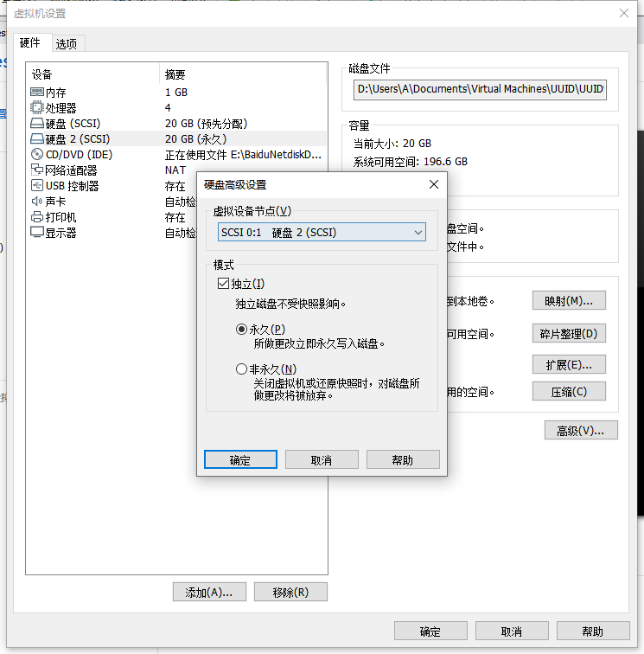
Task: Open the 高级(V)... settings button
Action: coord(580,430)
